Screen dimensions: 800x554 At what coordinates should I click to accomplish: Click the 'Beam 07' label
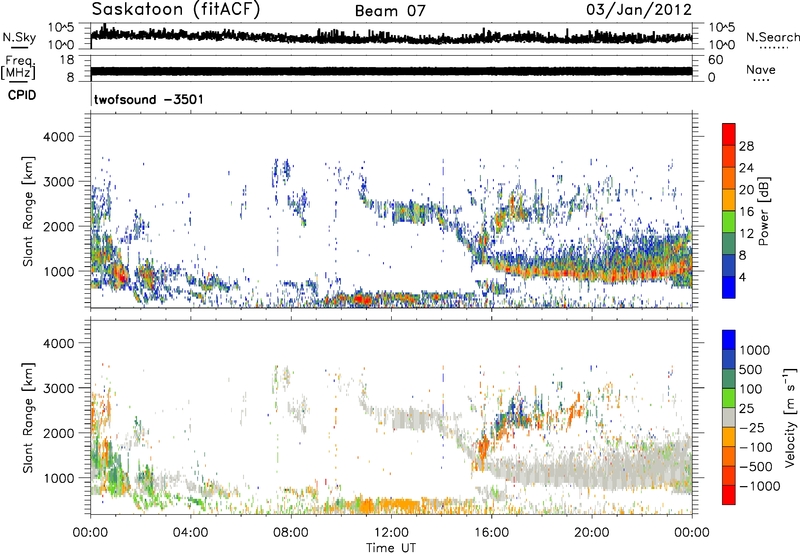[390, 11]
